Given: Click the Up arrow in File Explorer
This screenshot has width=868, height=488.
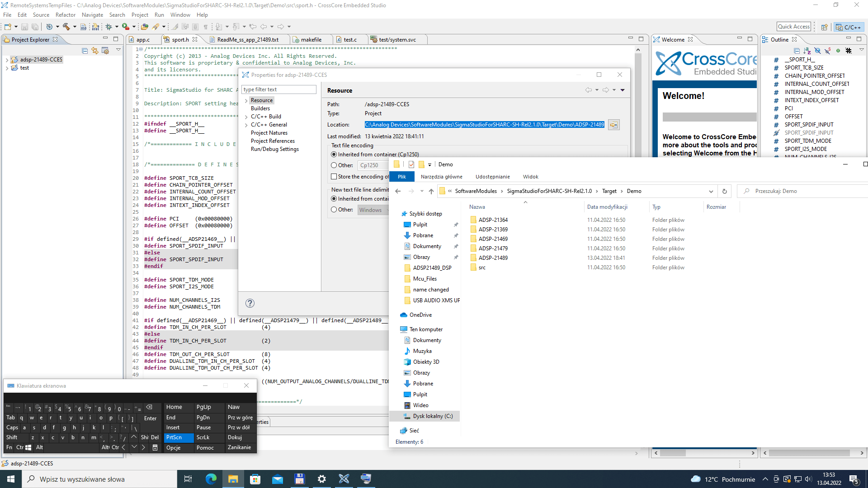Looking at the screenshot, I should pyautogui.click(x=431, y=191).
